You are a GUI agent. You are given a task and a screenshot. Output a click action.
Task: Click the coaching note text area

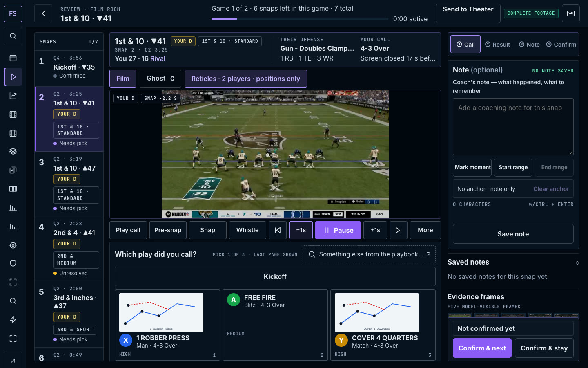tap(513, 127)
